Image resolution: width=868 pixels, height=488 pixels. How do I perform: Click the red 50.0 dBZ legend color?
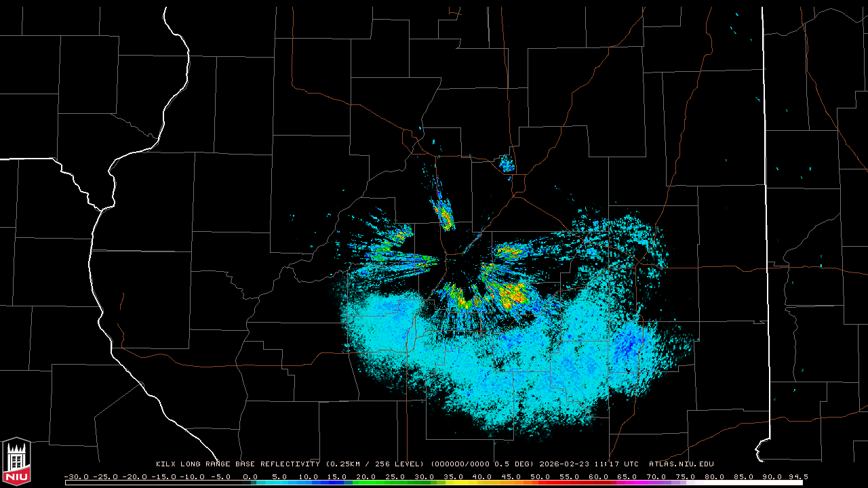click(540, 483)
